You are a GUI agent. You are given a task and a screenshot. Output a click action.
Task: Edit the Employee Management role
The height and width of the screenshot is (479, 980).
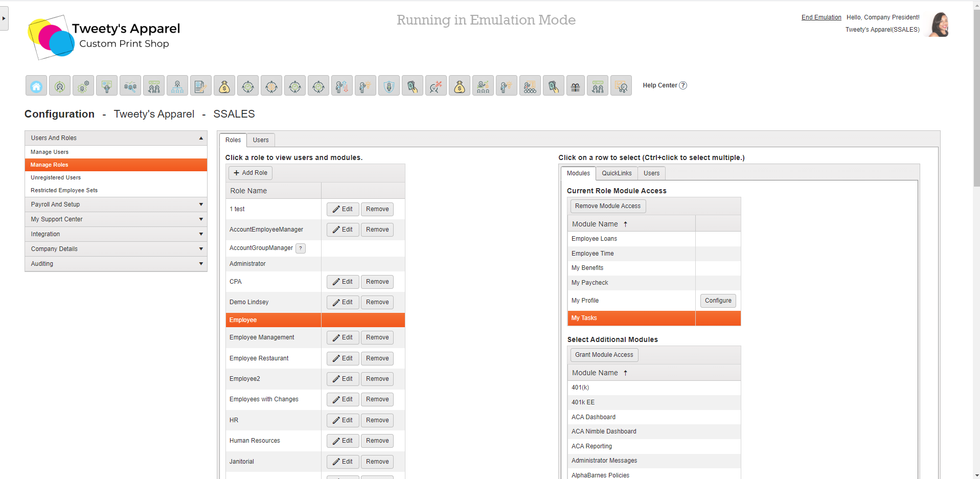click(x=343, y=337)
